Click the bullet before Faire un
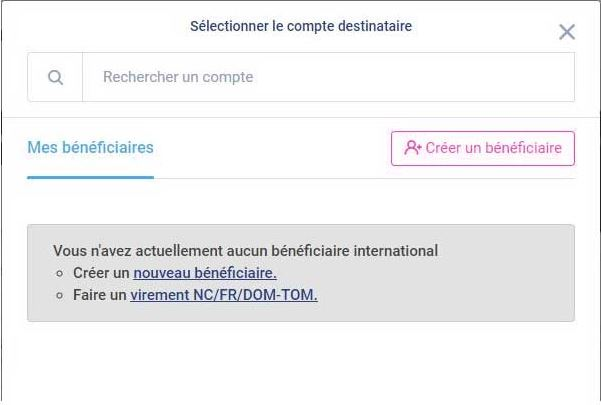601x405 pixels. click(59, 295)
